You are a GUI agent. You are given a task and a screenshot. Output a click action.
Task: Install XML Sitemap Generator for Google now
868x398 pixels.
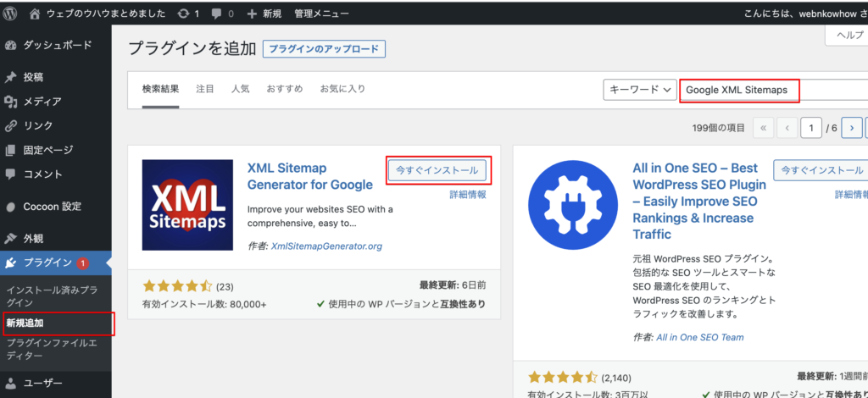click(x=437, y=170)
